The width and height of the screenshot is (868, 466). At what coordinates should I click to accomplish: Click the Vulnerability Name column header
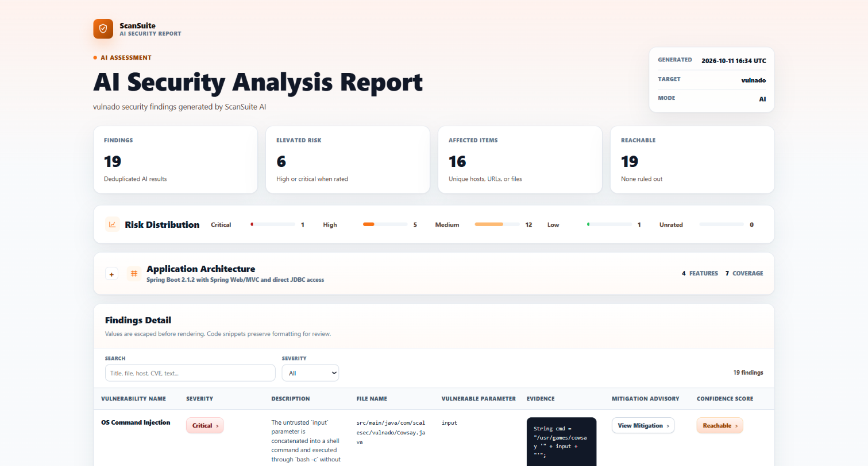point(133,398)
